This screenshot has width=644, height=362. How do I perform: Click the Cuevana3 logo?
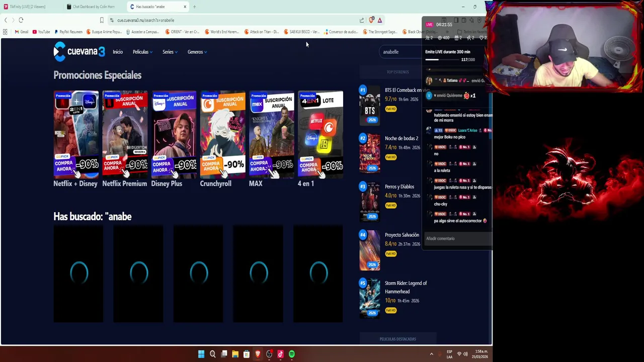tap(79, 52)
